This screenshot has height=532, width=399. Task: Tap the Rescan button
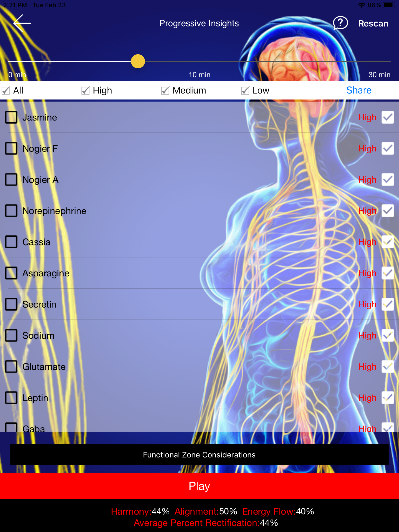tap(373, 24)
